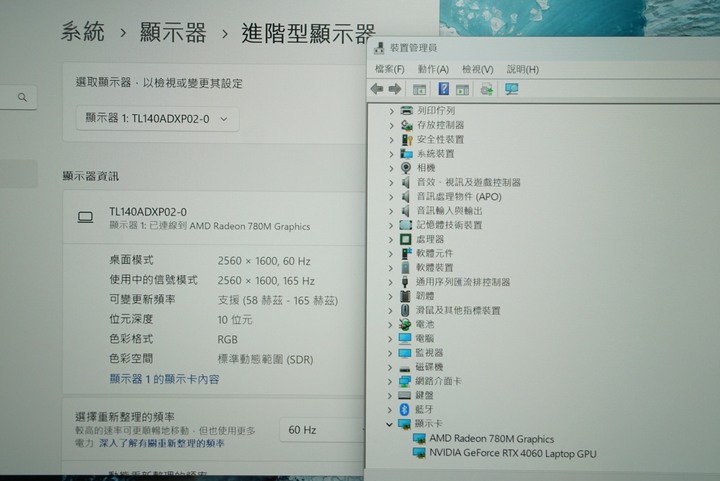Click the 顯示器資訊 section heading
This screenshot has width=720, height=481.
pos(90,176)
